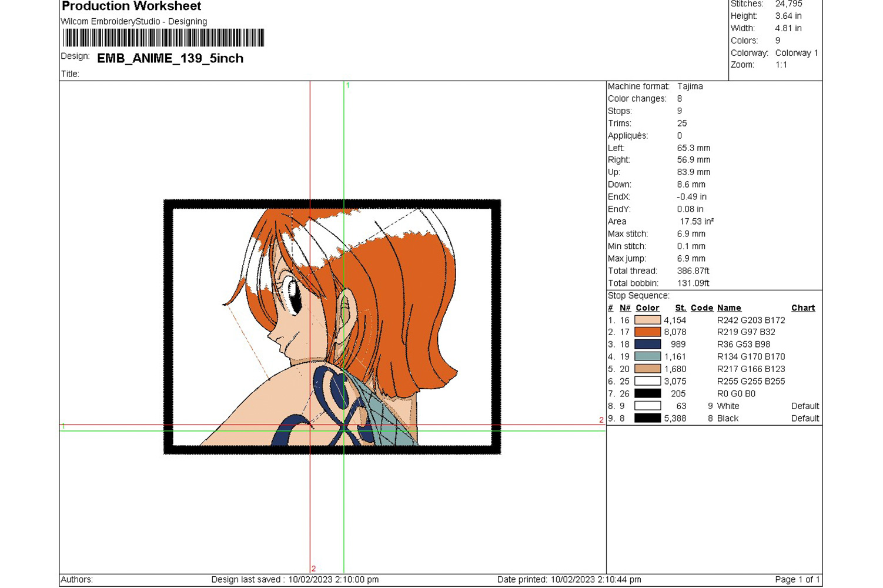The width and height of the screenshot is (883, 588).
Task: Click the Right value 56.9 mm
Action: 694,160
